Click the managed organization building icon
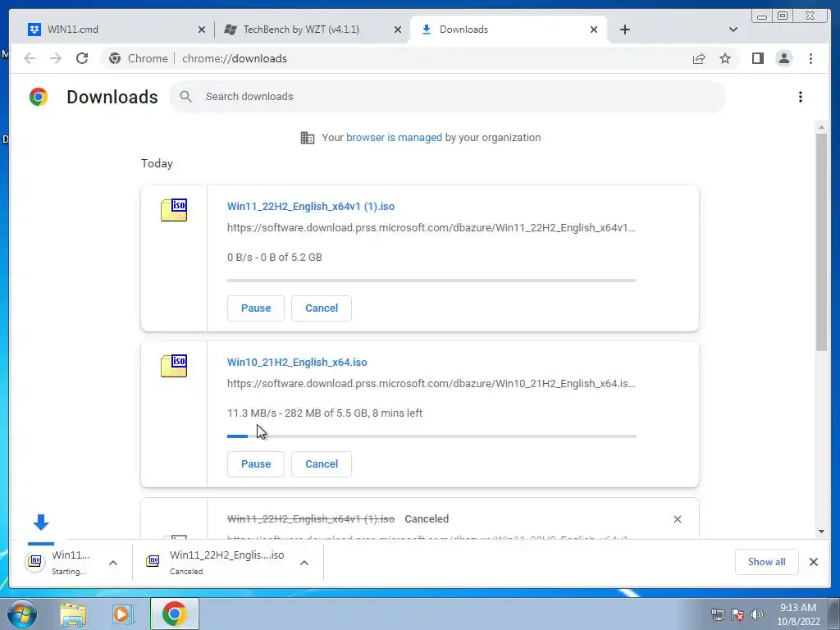This screenshot has height=630, width=840. (308, 138)
